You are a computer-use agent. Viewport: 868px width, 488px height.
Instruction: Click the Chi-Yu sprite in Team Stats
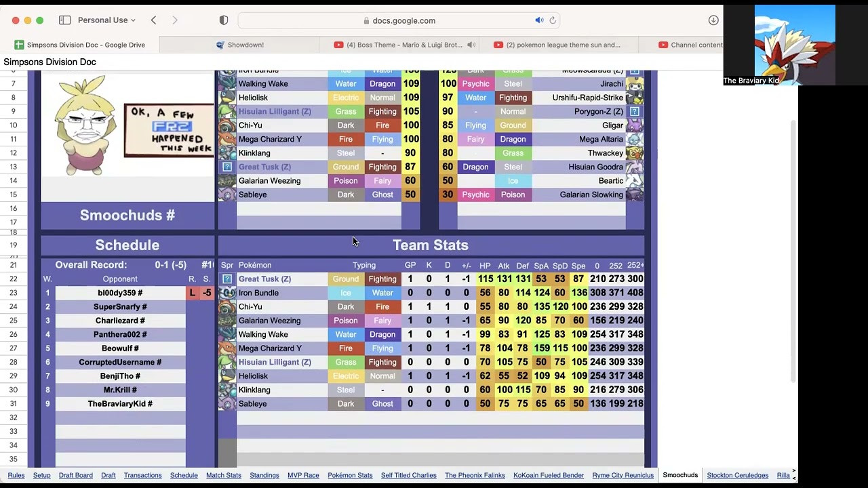227,307
